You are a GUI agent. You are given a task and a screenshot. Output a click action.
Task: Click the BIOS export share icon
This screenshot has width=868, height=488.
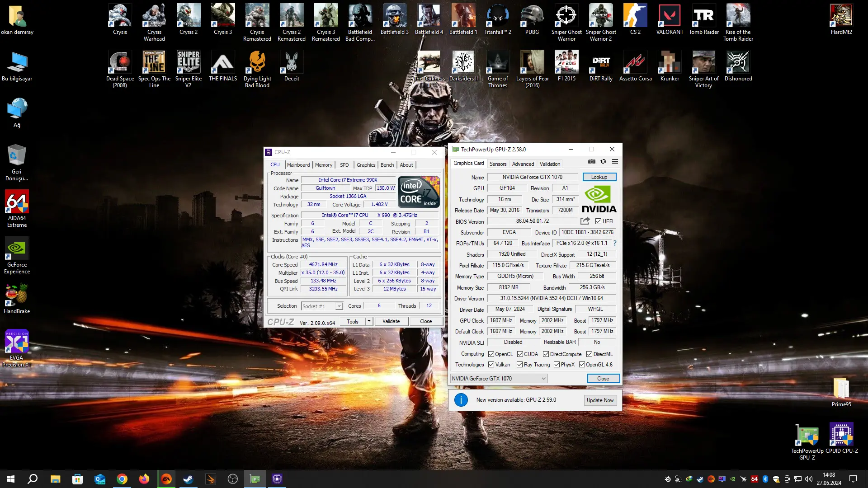pos(585,221)
